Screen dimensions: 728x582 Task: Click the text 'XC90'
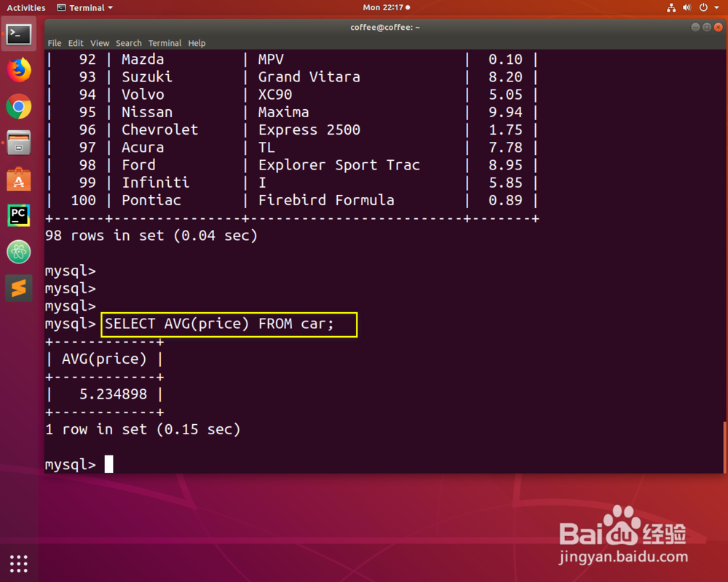point(275,95)
